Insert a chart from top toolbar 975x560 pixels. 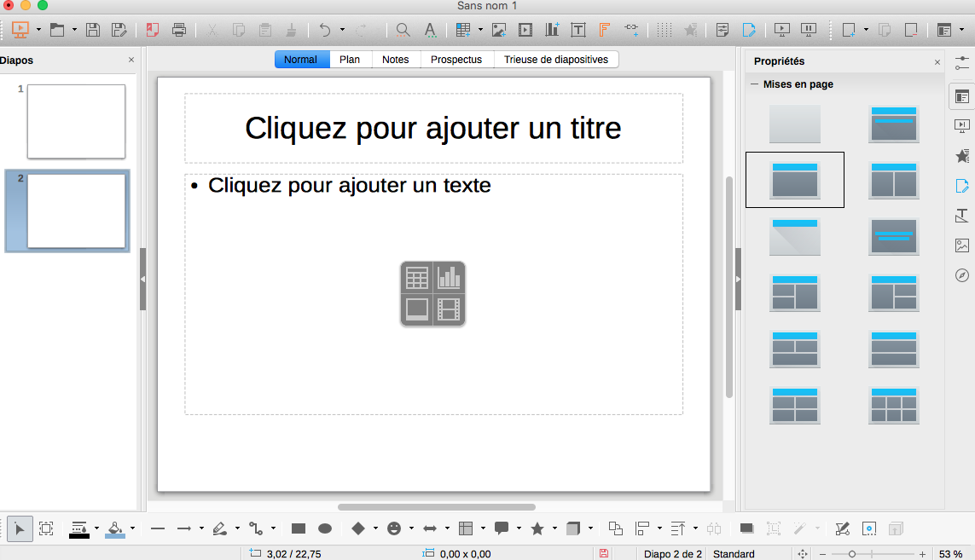coord(552,29)
